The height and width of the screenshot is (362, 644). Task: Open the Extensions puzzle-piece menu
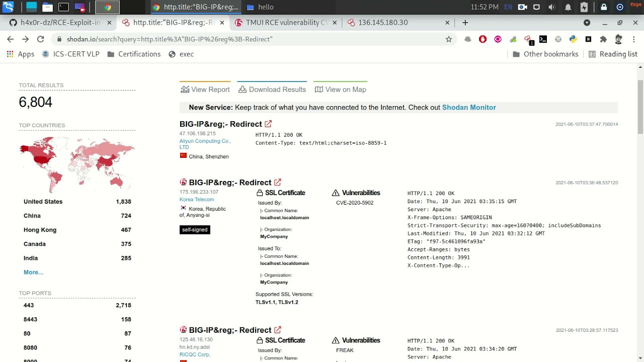point(603,39)
